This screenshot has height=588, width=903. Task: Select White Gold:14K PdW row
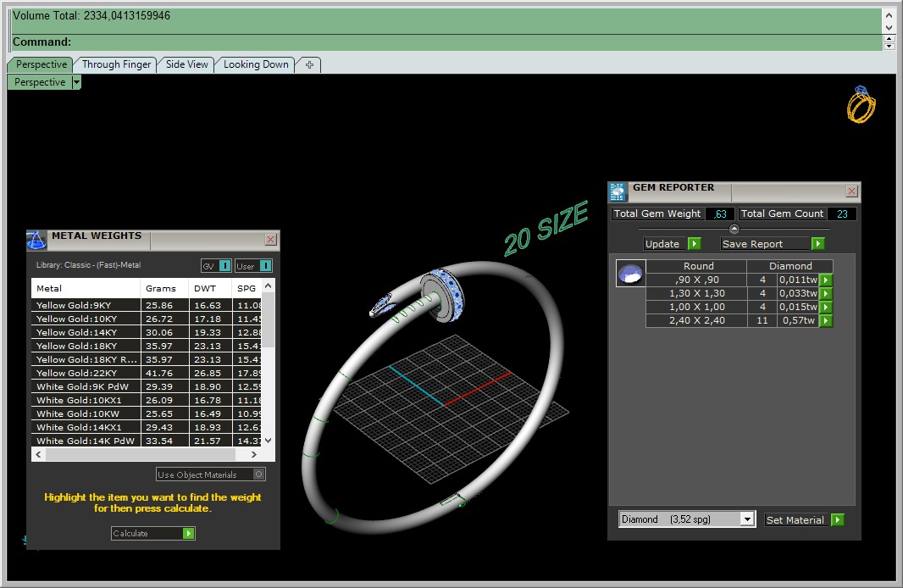pos(147,441)
